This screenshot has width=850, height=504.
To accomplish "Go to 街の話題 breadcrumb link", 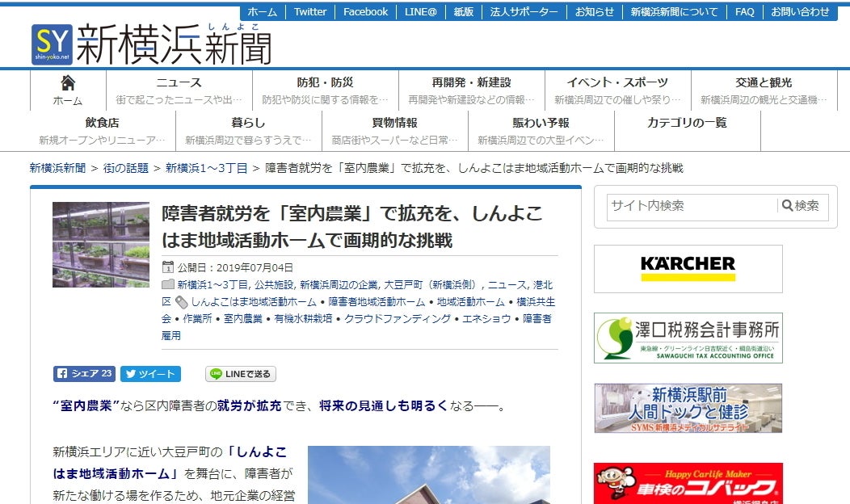I will (x=126, y=168).
